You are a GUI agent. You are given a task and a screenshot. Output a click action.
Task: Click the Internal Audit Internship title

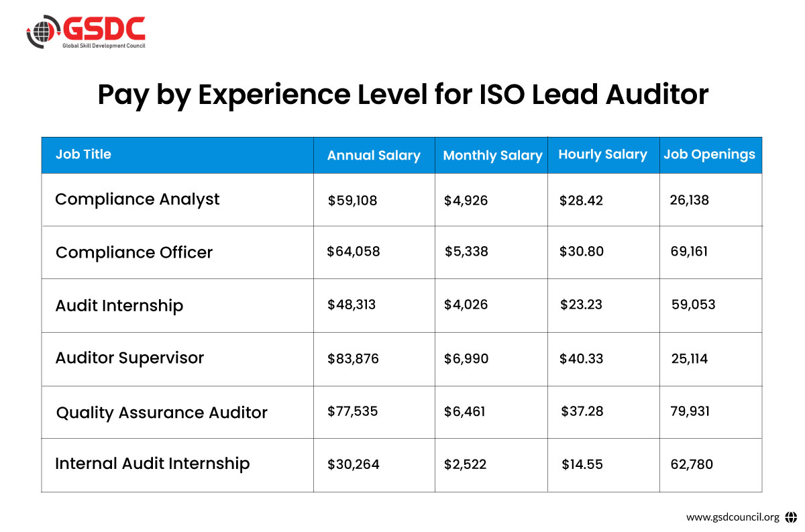[x=152, y=464]
